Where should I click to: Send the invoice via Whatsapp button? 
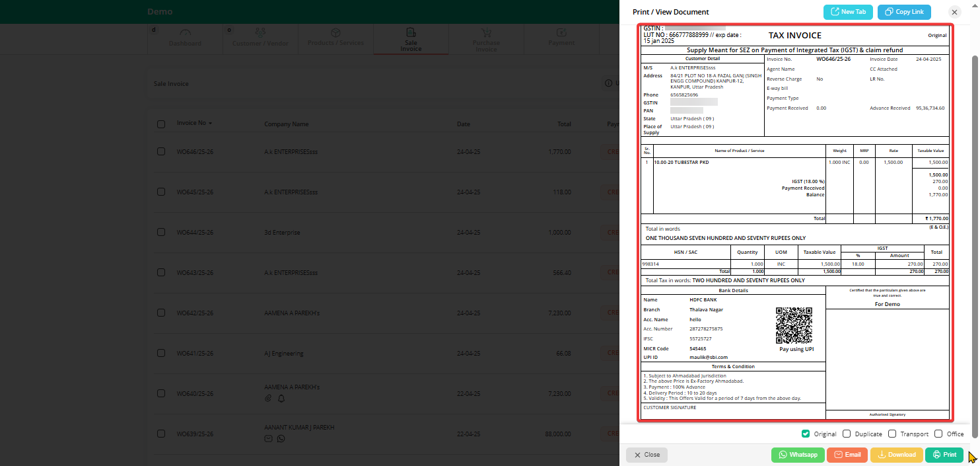click(x=798, y=455)
